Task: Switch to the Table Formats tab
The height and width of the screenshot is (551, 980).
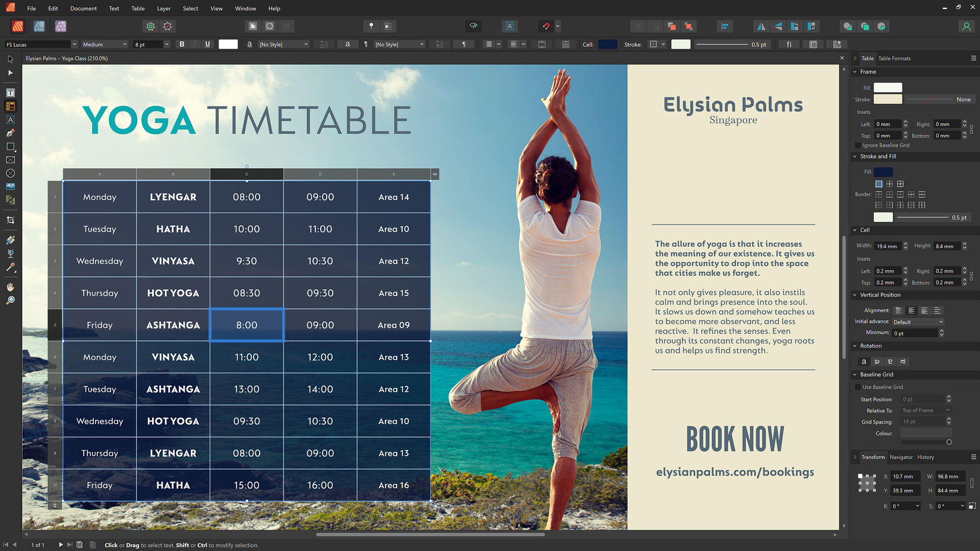Action: [x=894, y=58]
